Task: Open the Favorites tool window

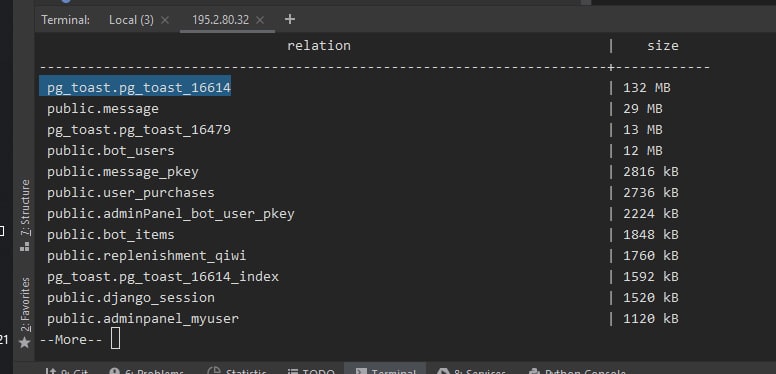Action: 25,304
